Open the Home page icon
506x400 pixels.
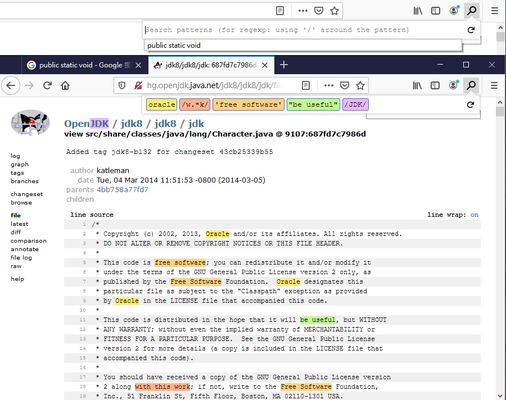pos(65,86)
